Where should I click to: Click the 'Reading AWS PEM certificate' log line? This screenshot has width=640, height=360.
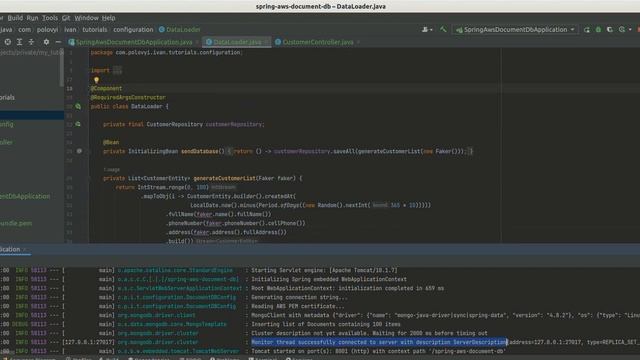(298, 306)
